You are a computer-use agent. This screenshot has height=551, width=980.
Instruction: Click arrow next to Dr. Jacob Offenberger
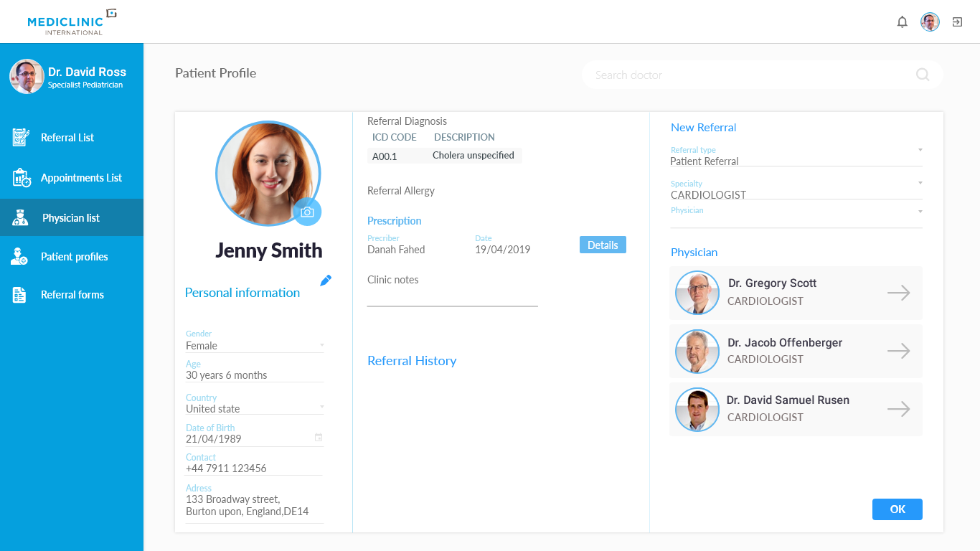click(x=898, y=351)
